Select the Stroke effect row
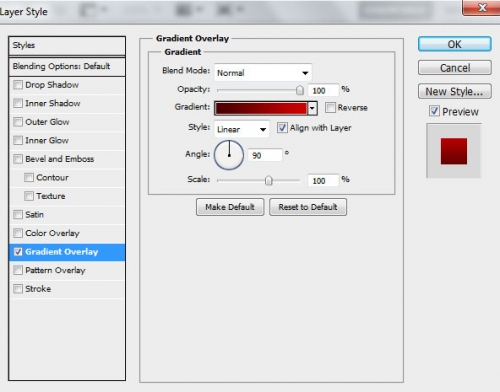Screen dimensions: 500x392 [67, 289]
